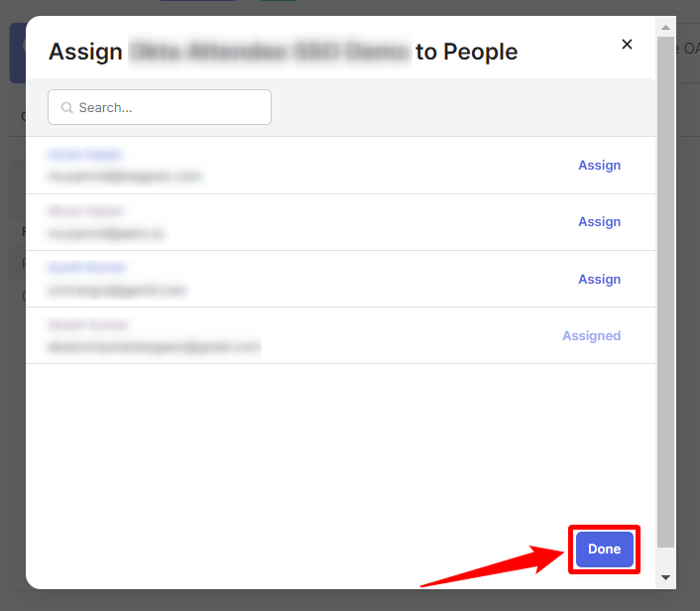Screen dimensions: 700x611
Task: Click the scrollbar up arrow
Action: 665,24
